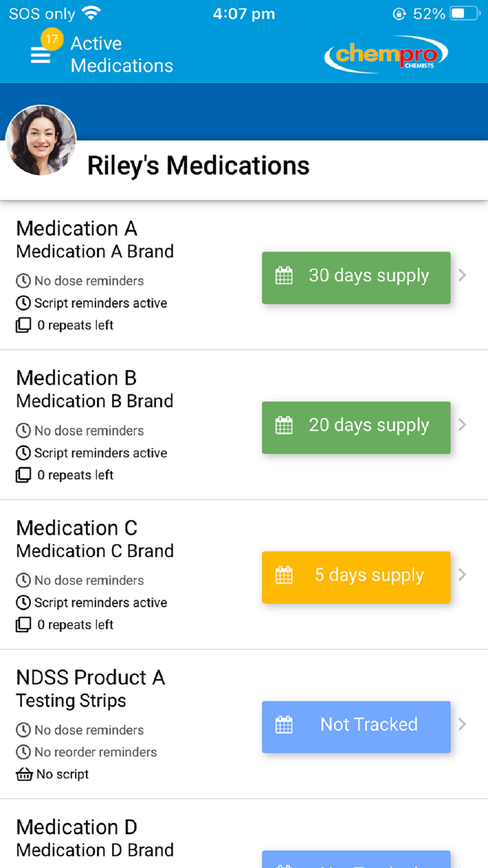
Task: Tap Riley's profile photo
Action: coord(41,140)
